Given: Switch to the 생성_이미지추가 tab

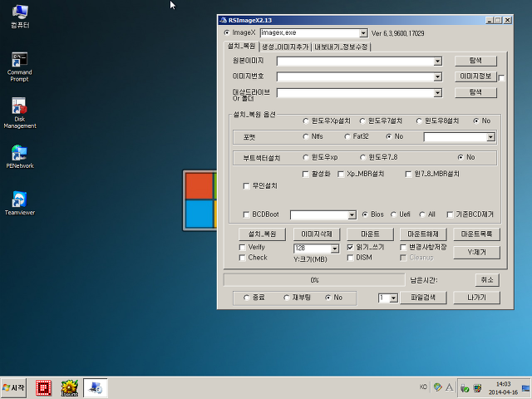Looking at the screenshot, I should 285,47.
